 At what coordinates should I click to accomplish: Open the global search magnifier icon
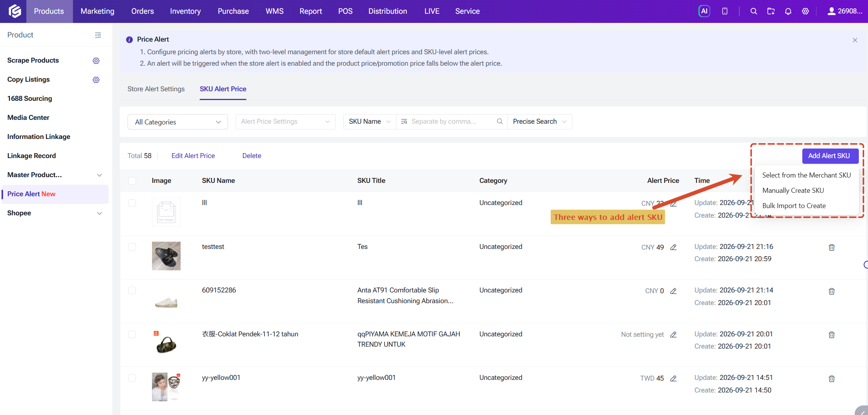[x=753, y=11]
